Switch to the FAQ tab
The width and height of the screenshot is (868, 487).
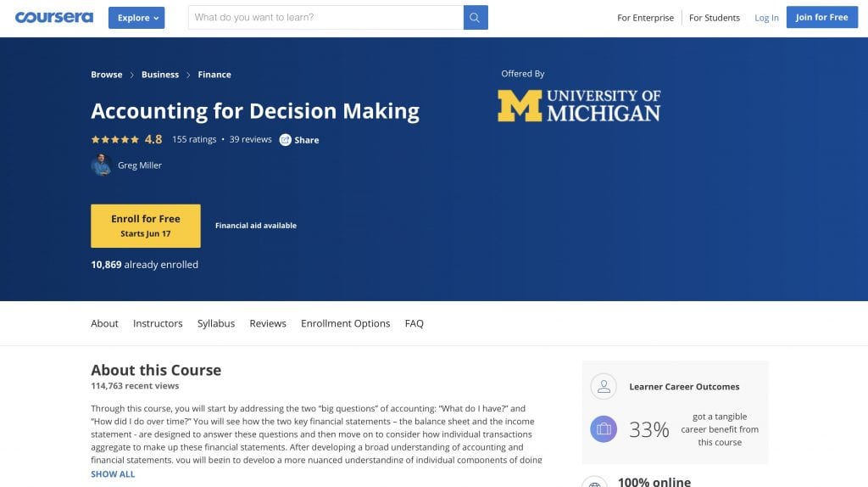point(414,323)
